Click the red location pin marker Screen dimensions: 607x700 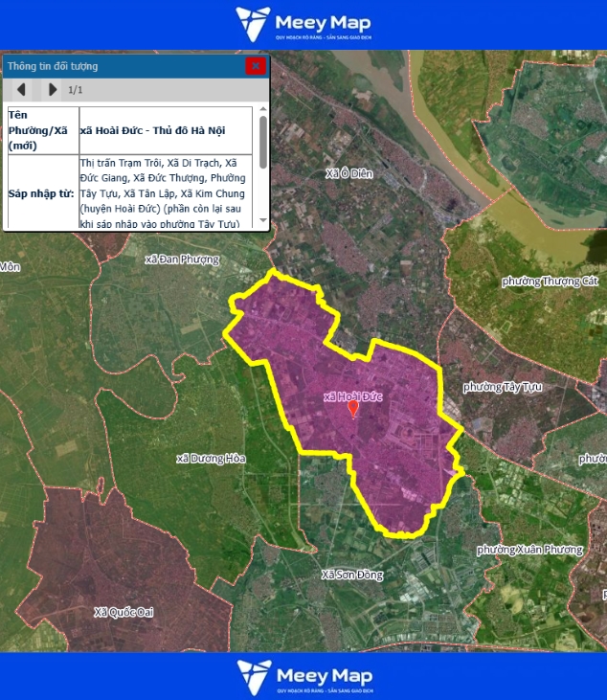[x=353, y=410]
